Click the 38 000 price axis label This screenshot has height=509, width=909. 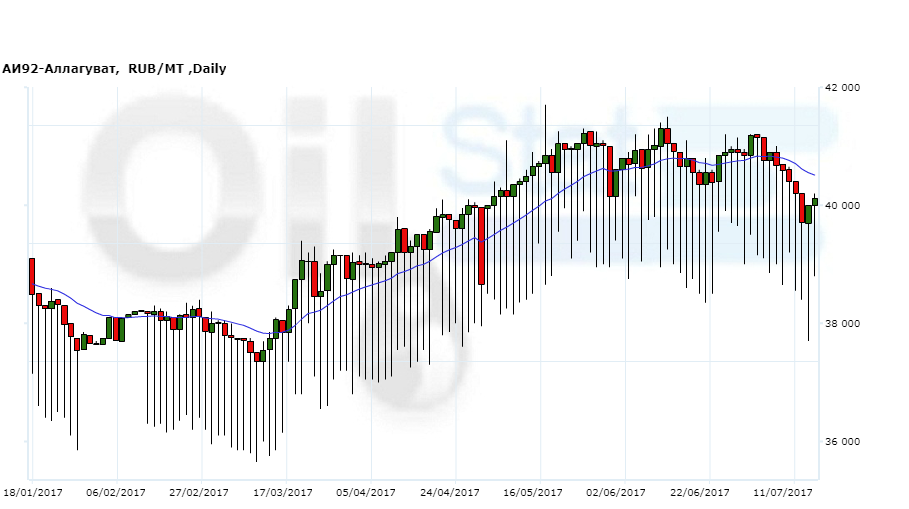(841, 324)
